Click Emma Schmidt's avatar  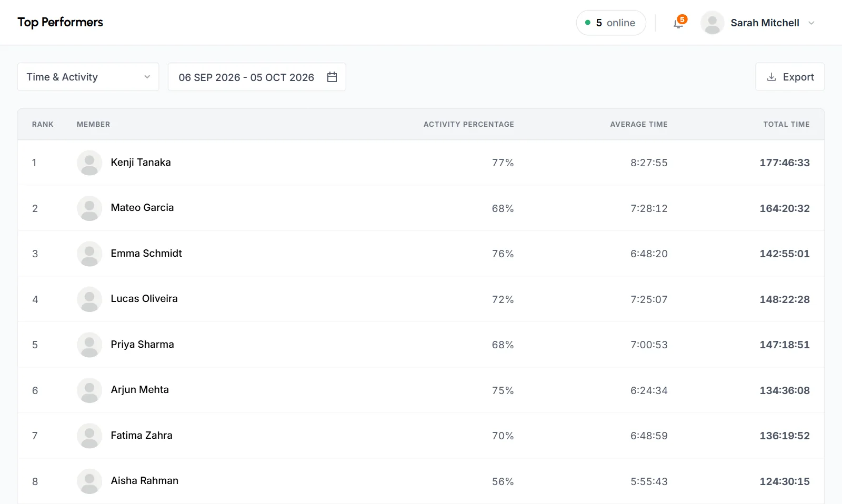[89, 254]
